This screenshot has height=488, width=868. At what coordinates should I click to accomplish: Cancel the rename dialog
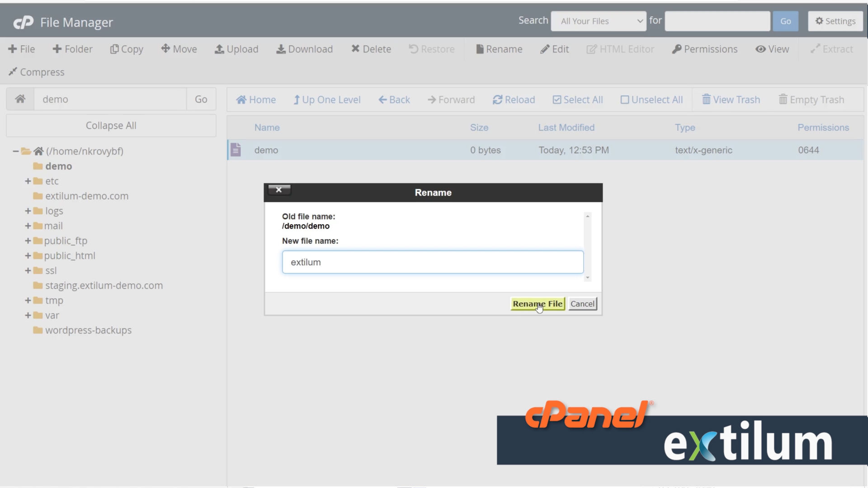point(582,304)
